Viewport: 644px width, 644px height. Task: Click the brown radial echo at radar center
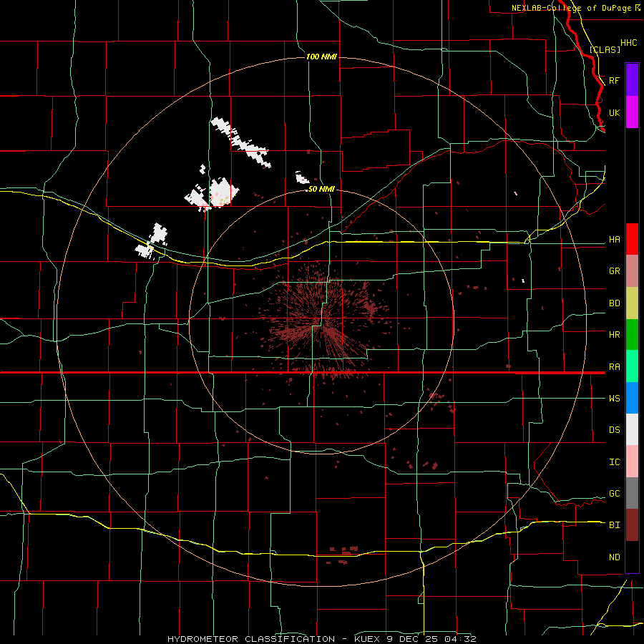coord(324,322)
